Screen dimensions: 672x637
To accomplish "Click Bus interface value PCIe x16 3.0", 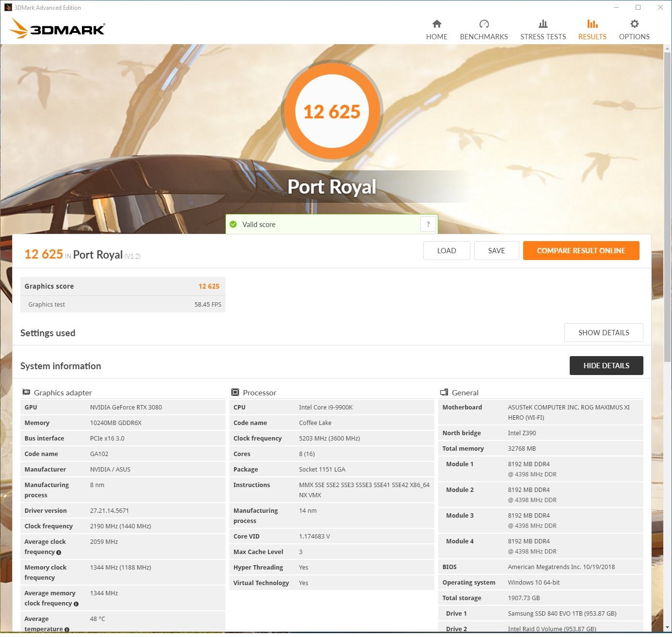I will (107, 438).
